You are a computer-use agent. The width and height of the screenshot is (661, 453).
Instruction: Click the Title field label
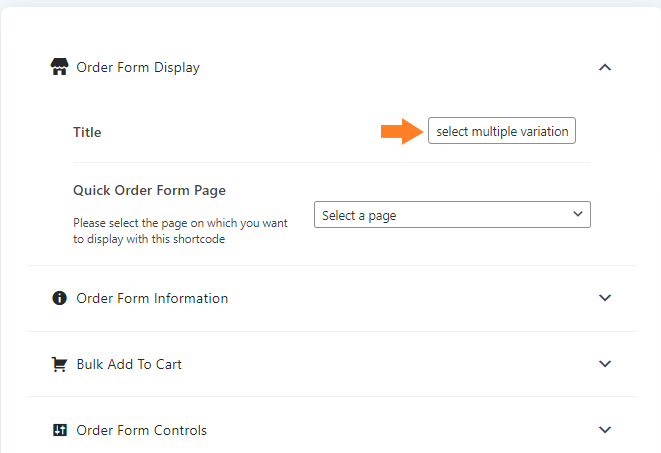tap(87, 132)
